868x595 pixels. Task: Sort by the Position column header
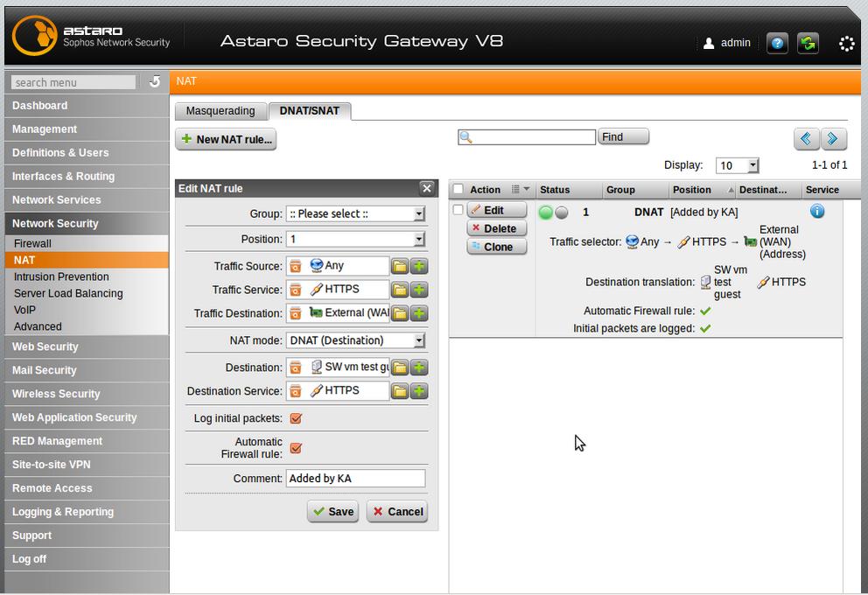(703, 190)
